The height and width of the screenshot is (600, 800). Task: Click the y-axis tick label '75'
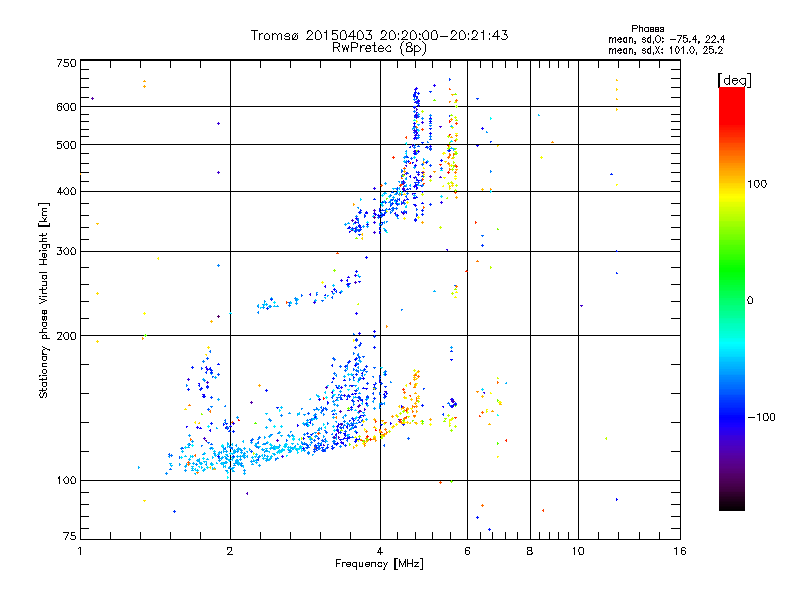[x=70, y=536]
